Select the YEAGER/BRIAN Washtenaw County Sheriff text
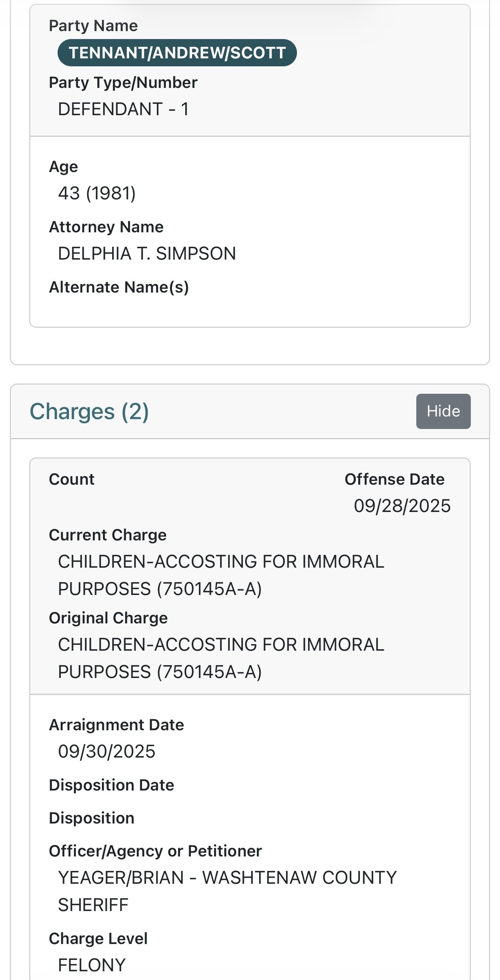The width and height of the screenshot is (500, 980). pyautogui.click(x=227, y=891)
